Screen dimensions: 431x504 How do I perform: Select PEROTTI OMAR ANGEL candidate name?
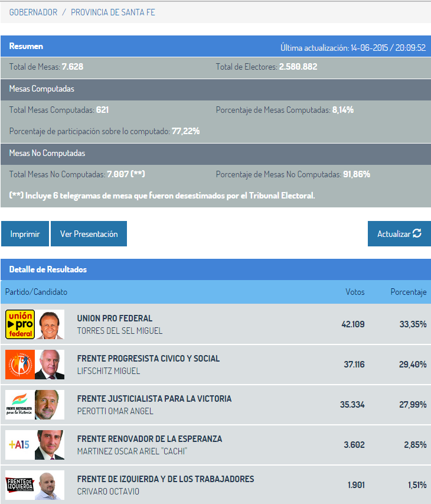pyautogui.click(x=115, y=411)
